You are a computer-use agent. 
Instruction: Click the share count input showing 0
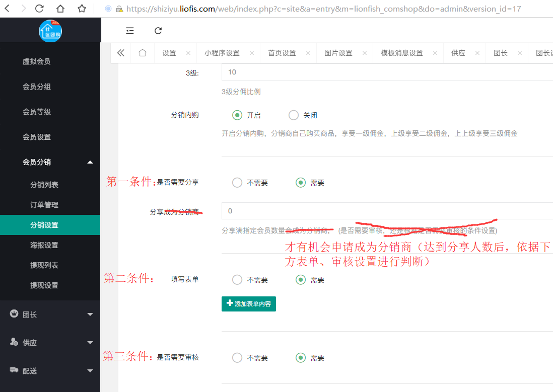coord(387,211)
